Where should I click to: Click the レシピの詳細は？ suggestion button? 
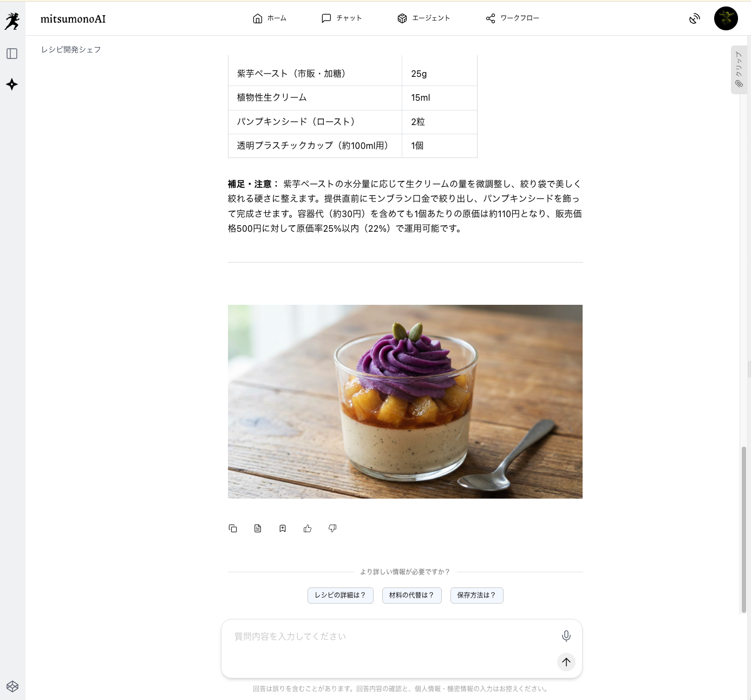pyautogui.click(x=341, y=595)
